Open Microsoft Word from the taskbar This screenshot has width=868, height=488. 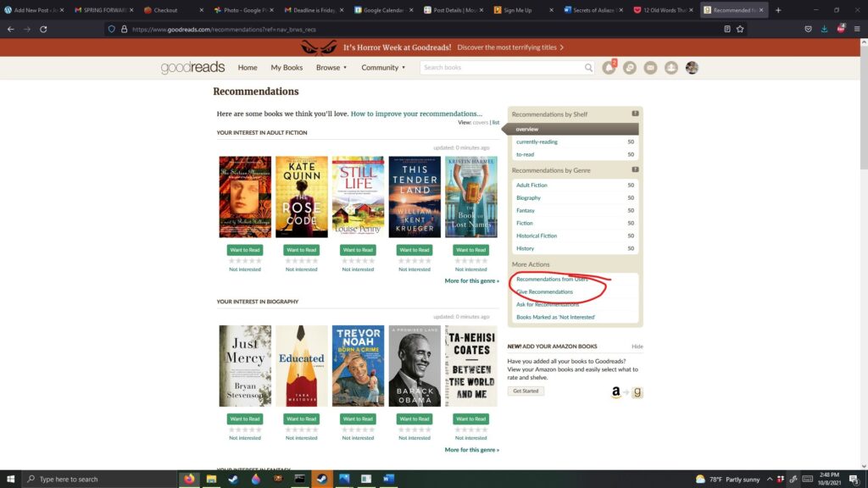tap(388, 480)
